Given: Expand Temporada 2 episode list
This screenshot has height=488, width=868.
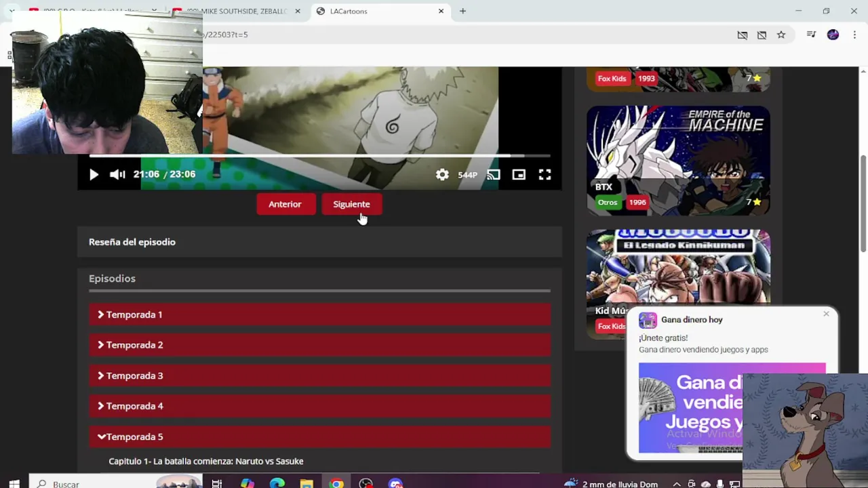Looking at the screenshot, I should [319, 345].
